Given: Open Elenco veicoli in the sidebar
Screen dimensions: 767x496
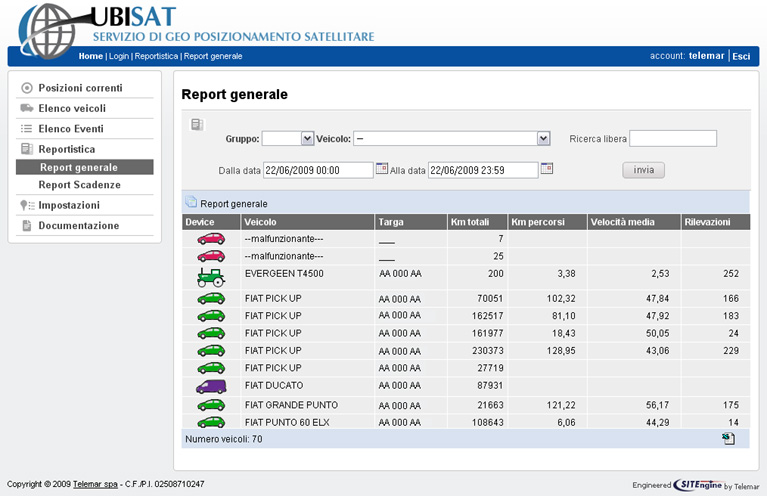Looking at the screenshot, I should click(x=72, y=109).
